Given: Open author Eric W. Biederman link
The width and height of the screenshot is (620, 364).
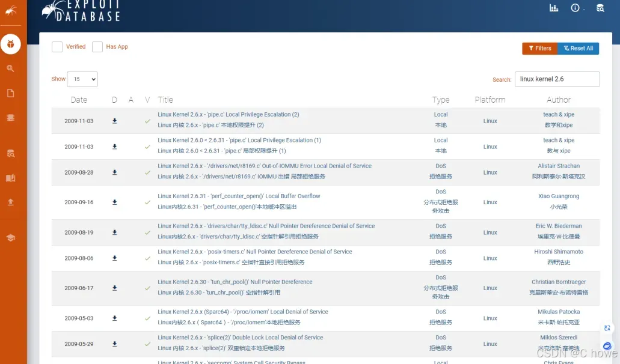Looking at the screenshot, I should (x=558, y=226).
